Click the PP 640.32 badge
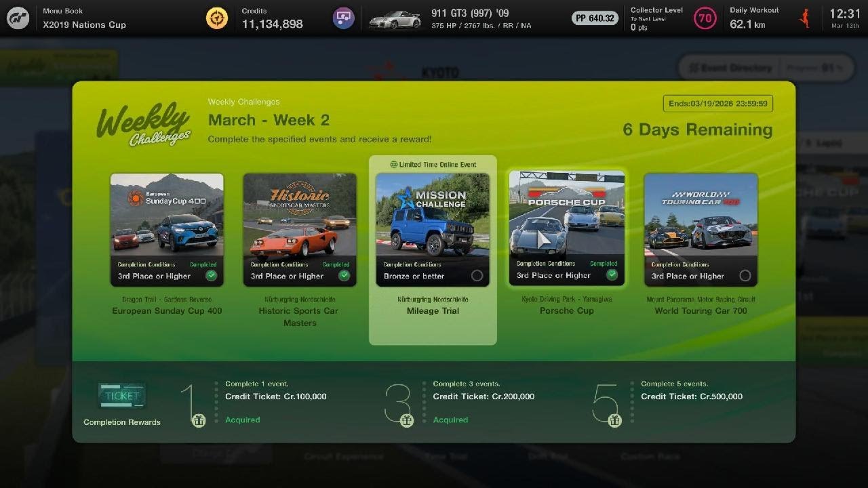The width and height of the screenshot is (868, 488). pos(595,18)
